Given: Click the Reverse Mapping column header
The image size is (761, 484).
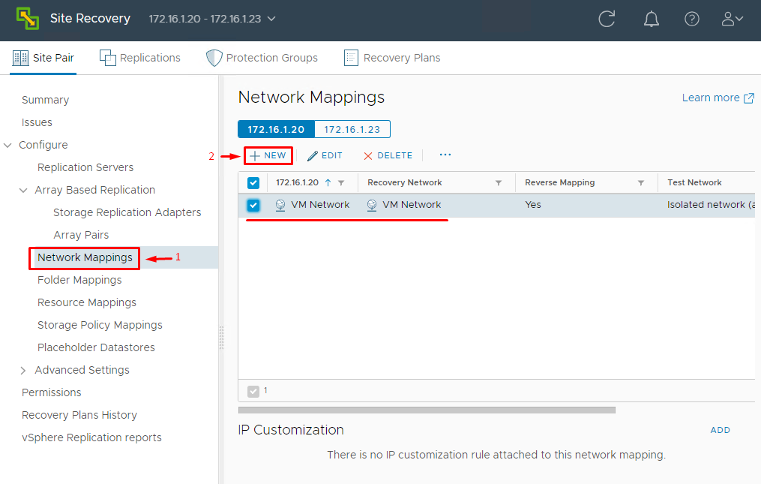Looking at the screenshot, I should 560,183.
